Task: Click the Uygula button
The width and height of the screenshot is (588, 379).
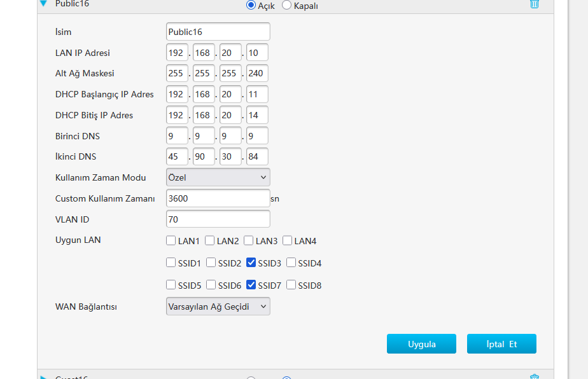Action: pyautogui.click(x=421, y=344)
